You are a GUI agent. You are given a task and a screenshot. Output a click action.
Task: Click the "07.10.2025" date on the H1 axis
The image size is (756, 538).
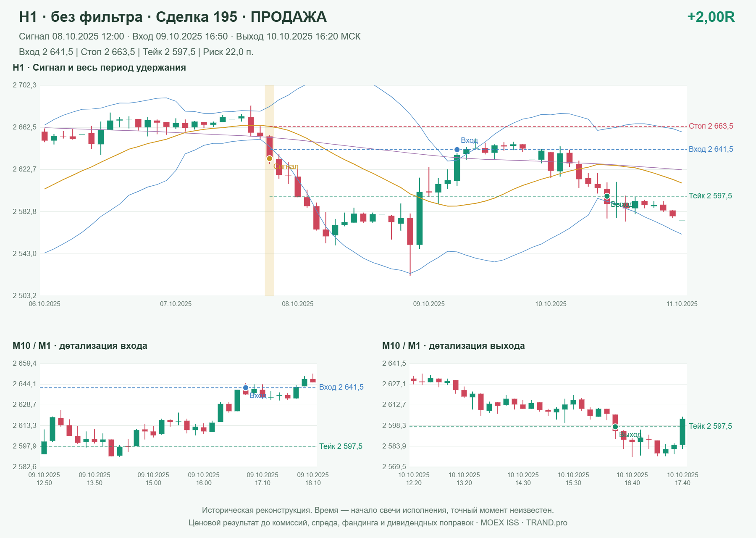[176, 304]
